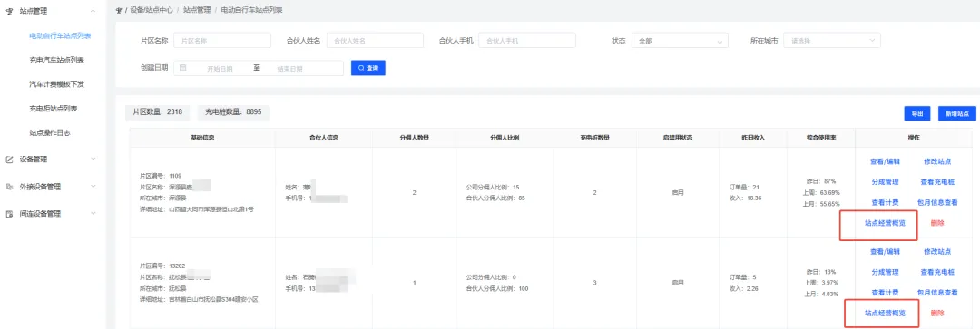
Task: Click 站点经营概览 for station 13202
Action: point(885,313)
